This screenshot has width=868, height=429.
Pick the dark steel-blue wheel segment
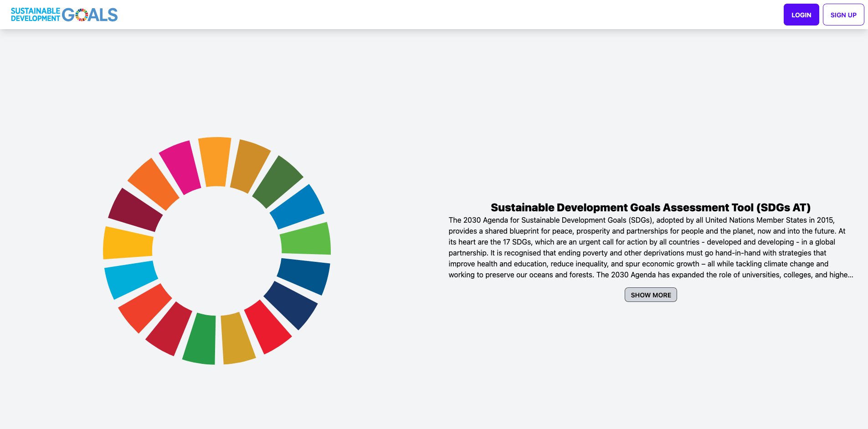click(x=304, y=276)
